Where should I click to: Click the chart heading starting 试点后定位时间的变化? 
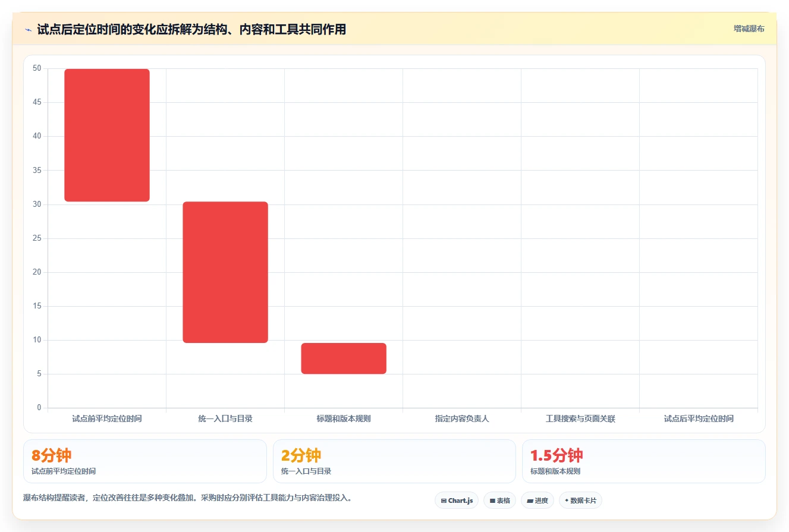point(191,29)
